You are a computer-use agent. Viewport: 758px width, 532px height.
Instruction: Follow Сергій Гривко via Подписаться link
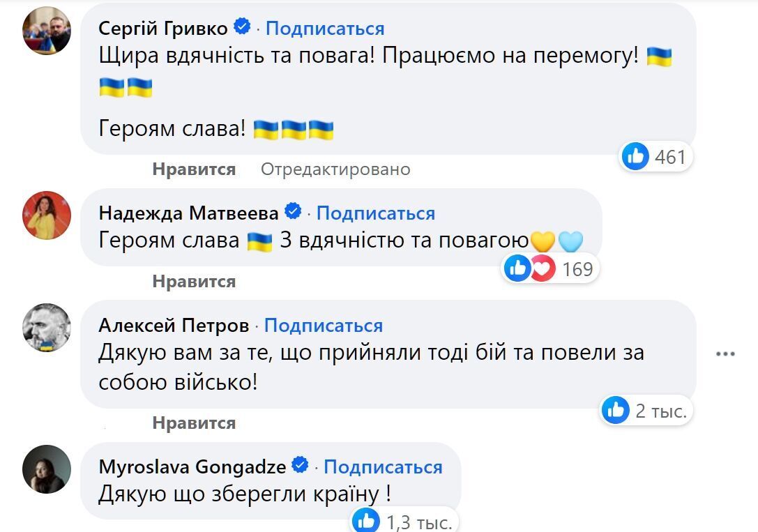click(325, 29)
